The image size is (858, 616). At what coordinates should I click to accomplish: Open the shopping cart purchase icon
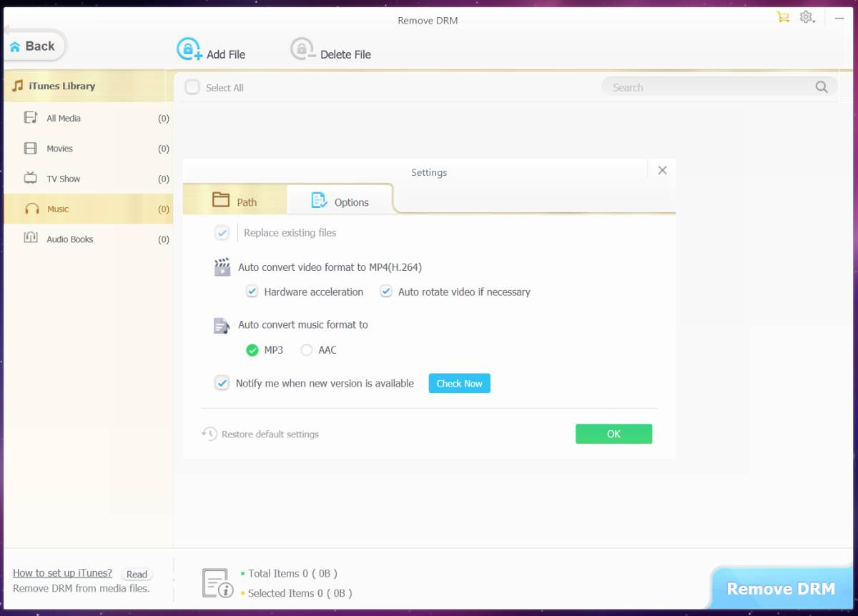(x=783, y=17)
